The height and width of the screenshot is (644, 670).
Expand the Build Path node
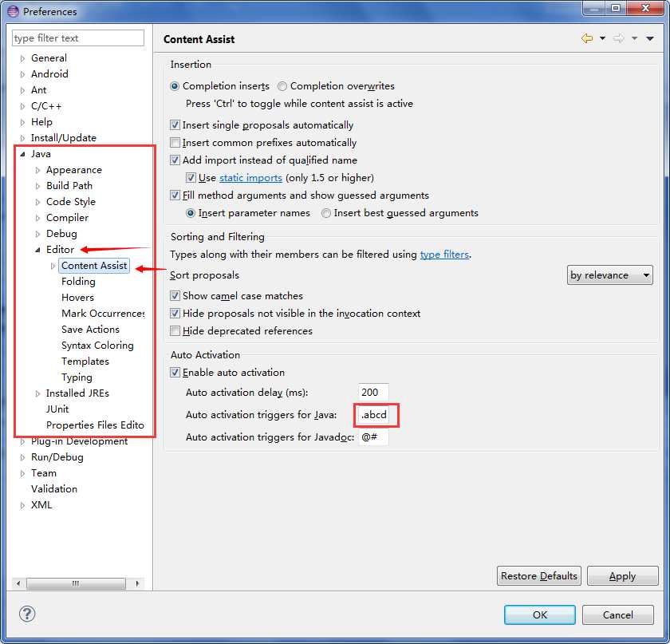click(x=37, y=186)
